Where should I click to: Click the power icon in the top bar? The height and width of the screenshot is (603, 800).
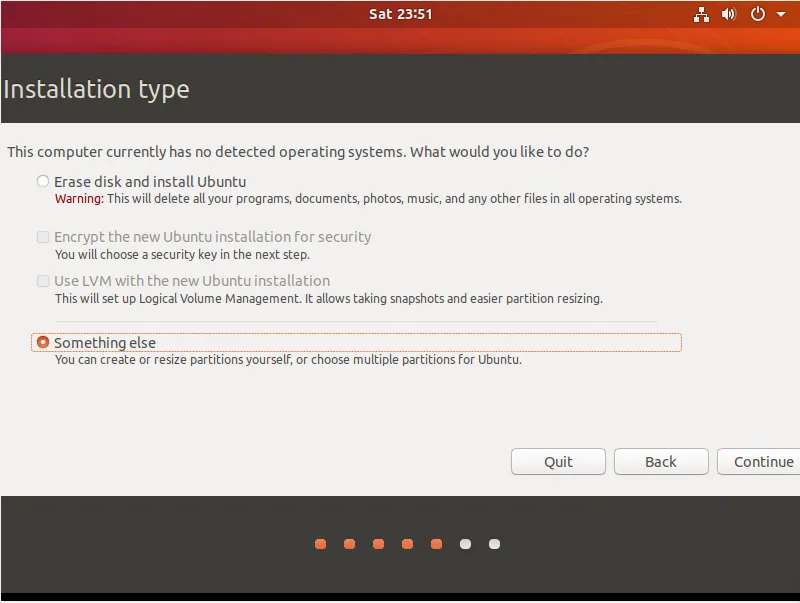(x=755, y=14)
